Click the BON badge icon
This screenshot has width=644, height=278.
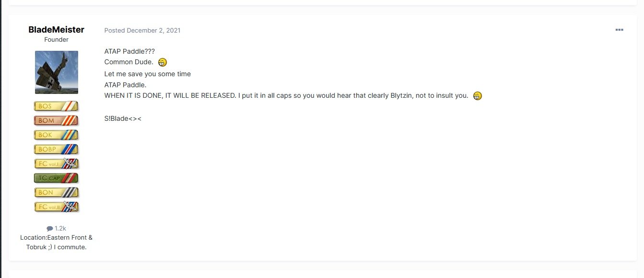pos(56,193)
